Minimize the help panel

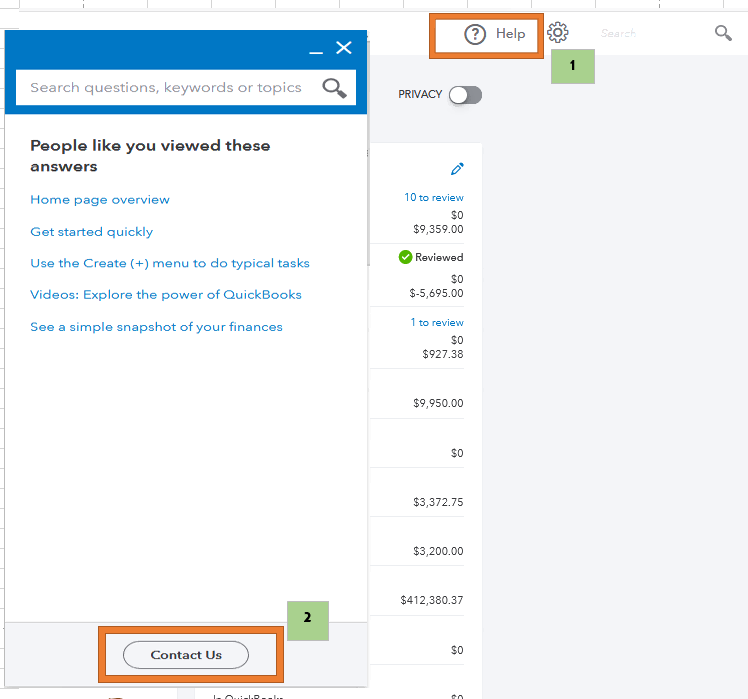pyautogui.click(x=316, y=49)
